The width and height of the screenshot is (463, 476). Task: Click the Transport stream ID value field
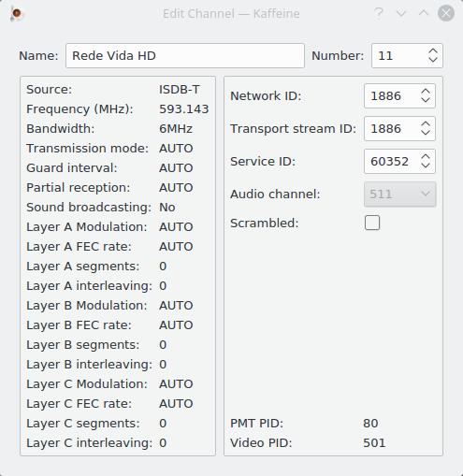pyautogui.click(x=392, y=128)
